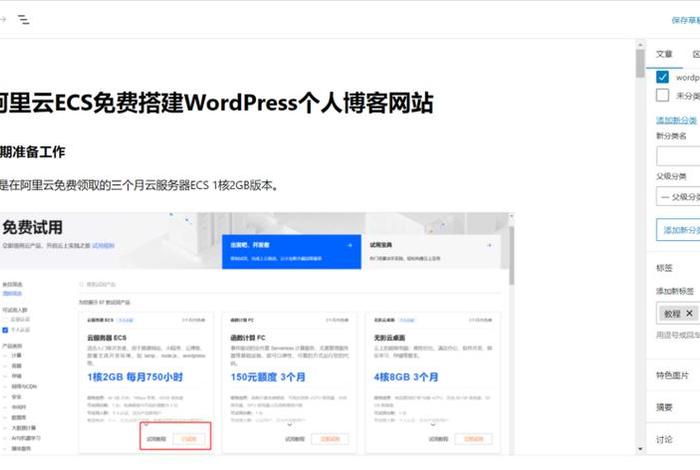This screenshot has height=470, width=700.
Task: Focus the 新分类名 name input field
Action: tap(678, 156)
